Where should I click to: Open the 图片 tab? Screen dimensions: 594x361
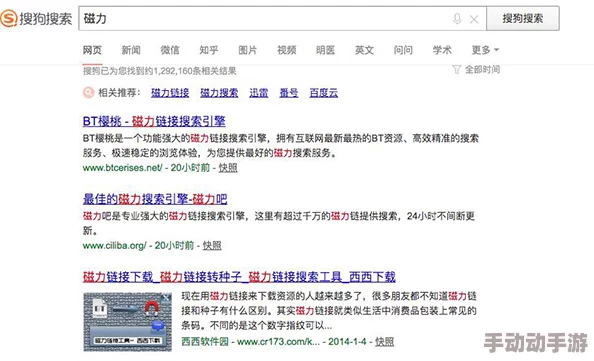coord(248,50)
